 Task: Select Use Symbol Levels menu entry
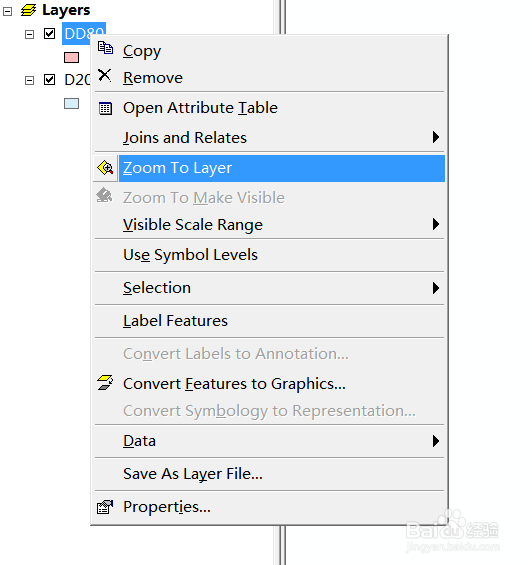[269, 255]
